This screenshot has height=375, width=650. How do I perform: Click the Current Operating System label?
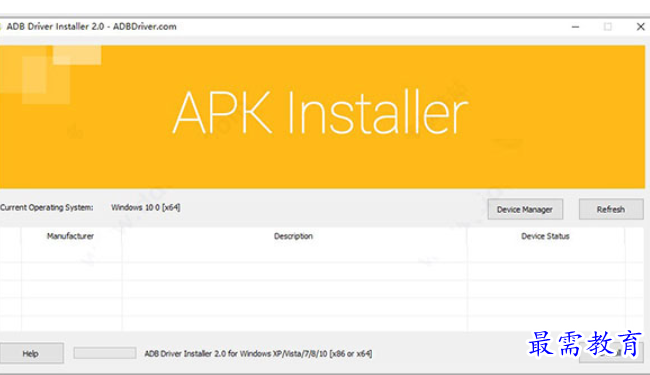47,208
